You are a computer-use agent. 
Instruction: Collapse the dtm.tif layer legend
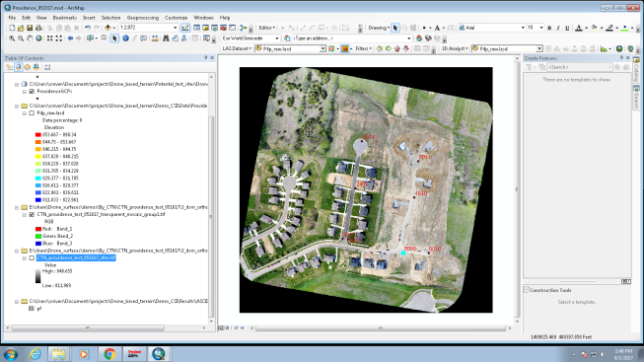click(25, 258)
